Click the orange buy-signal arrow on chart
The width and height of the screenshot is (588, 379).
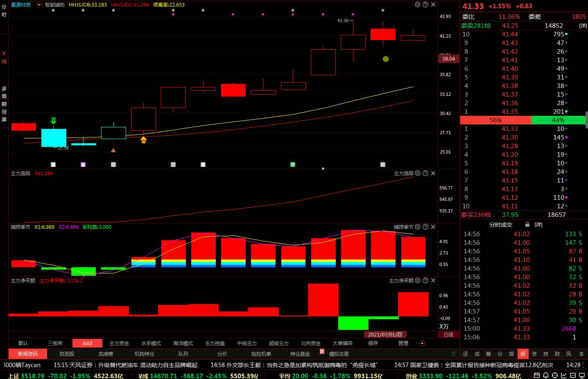(x=143, y=140)
